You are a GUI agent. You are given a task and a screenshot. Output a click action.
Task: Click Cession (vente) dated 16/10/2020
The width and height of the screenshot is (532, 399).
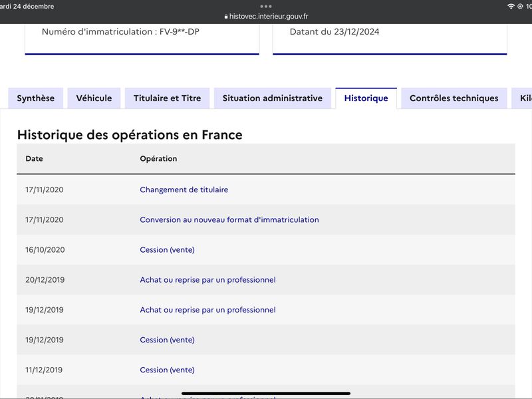click(x=168, y=250)
